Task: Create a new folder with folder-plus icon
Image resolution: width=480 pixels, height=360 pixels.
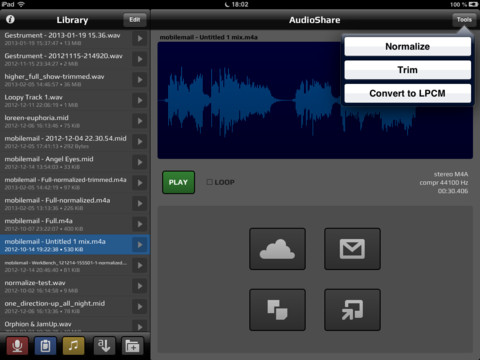Action: (x=132, y=346)
